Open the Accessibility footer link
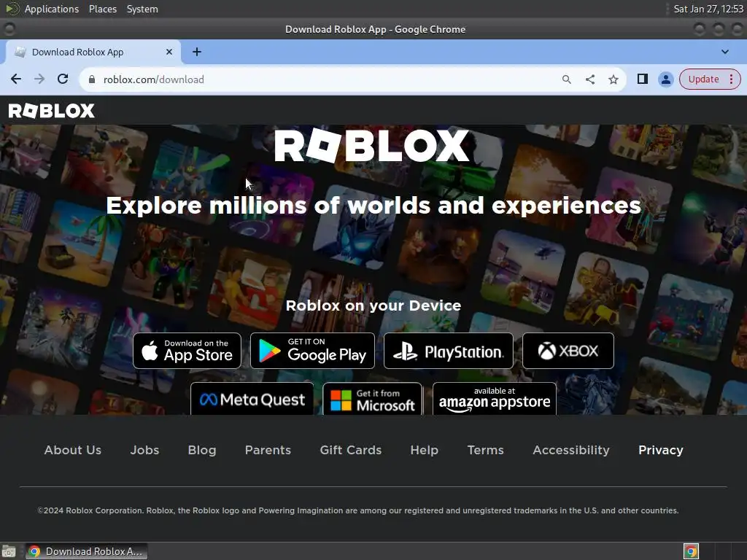The width and height of the screenshot is (747, 560). 571,450
